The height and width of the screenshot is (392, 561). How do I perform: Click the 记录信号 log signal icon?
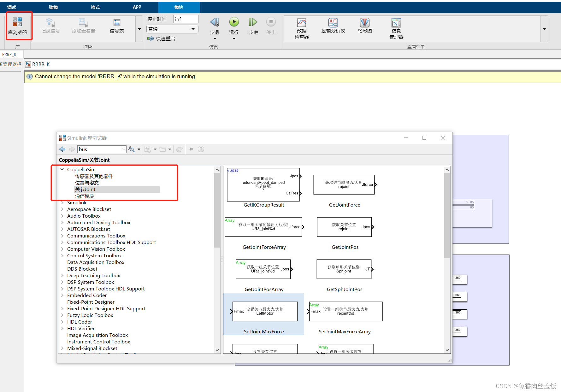coord(50,22)
